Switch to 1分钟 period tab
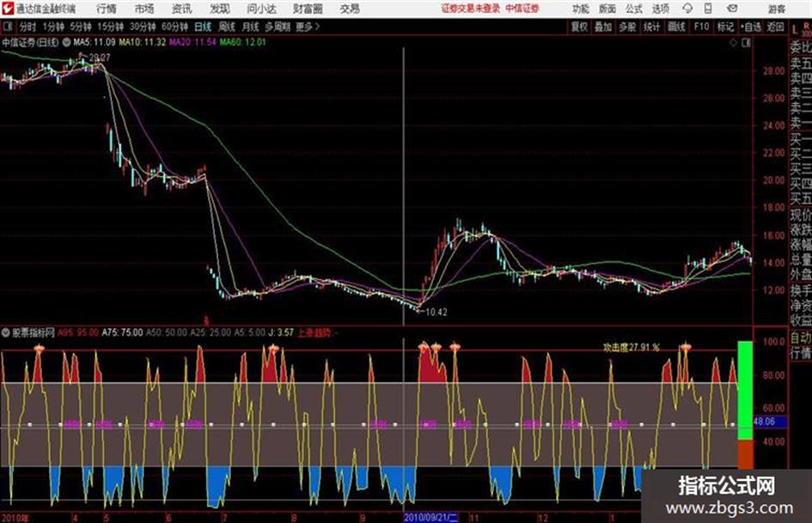Image resolution: width=812 pixels, height=523 pixels. pyautogui.click(x=53, y=27)
